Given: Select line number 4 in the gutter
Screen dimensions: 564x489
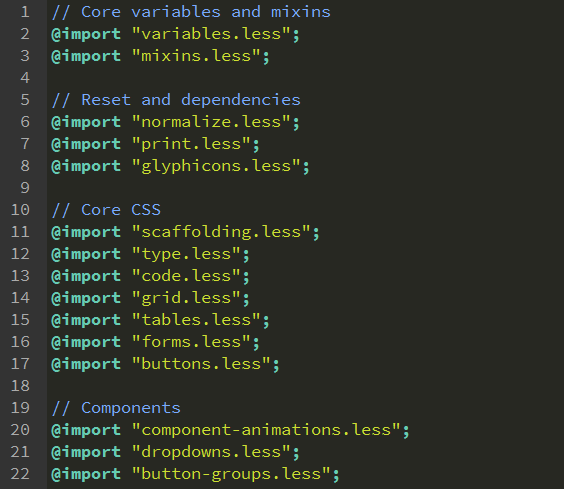Looking at the screenshot, I should coord(25,78).
